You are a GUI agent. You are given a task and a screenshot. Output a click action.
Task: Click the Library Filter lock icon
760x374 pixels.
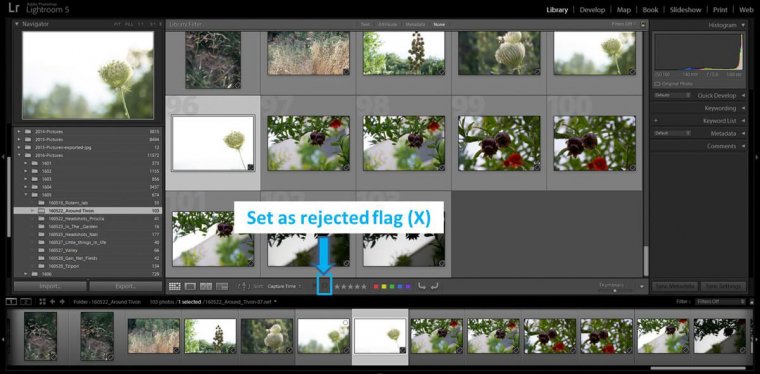[643, 24]
